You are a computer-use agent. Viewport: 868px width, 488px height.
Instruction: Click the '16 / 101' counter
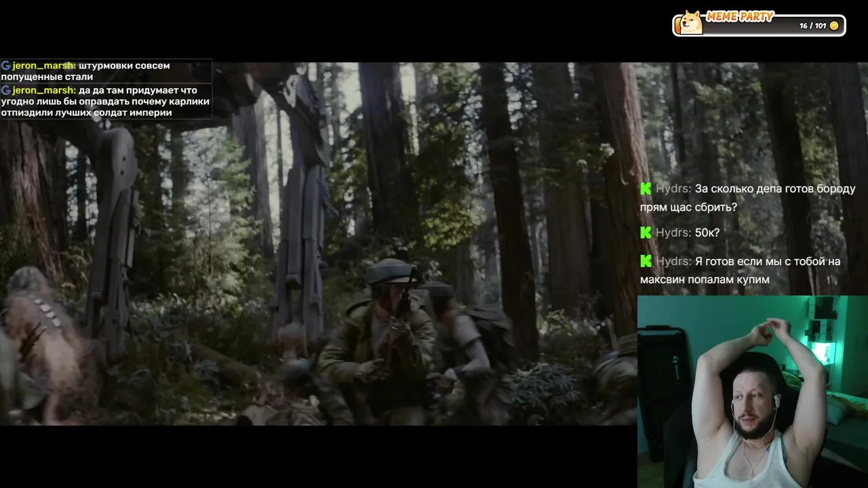coord(812,26)
